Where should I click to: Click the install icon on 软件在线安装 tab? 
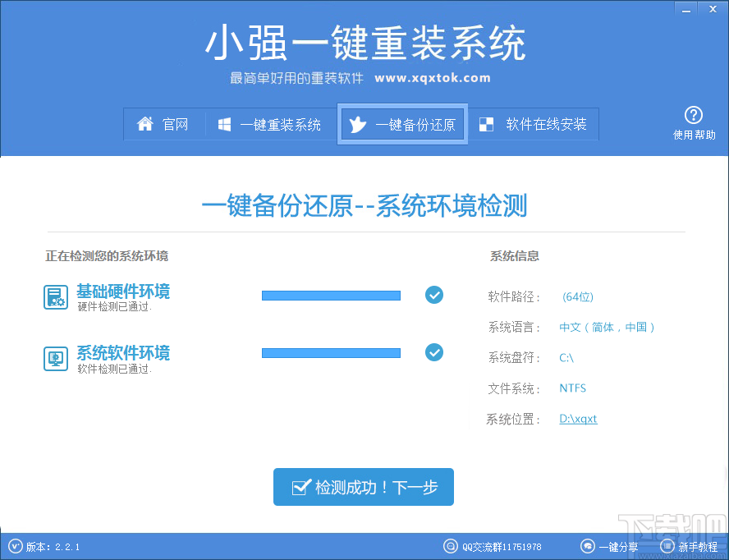point(486,124)
